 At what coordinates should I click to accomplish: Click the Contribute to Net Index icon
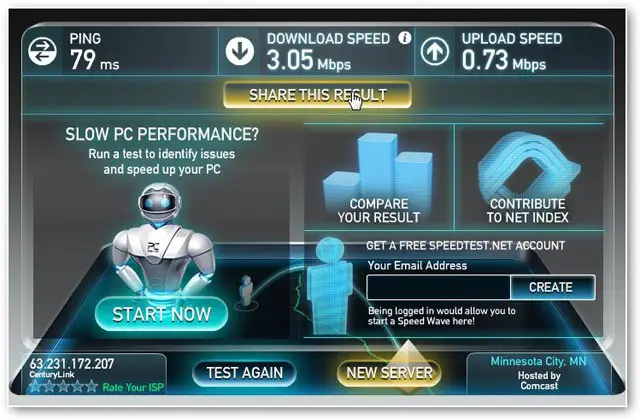pyautogui.click(x=529, y=167)
